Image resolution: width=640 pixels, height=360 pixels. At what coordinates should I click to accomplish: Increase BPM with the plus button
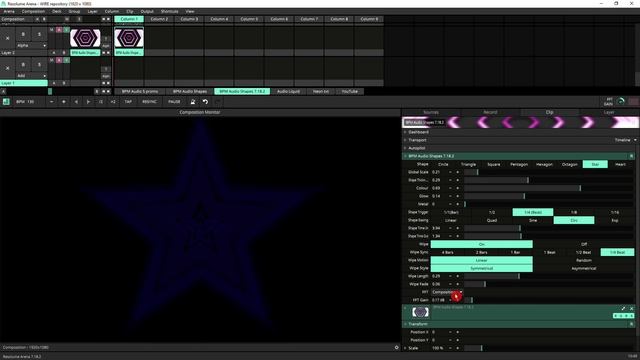tap(64, 102)
